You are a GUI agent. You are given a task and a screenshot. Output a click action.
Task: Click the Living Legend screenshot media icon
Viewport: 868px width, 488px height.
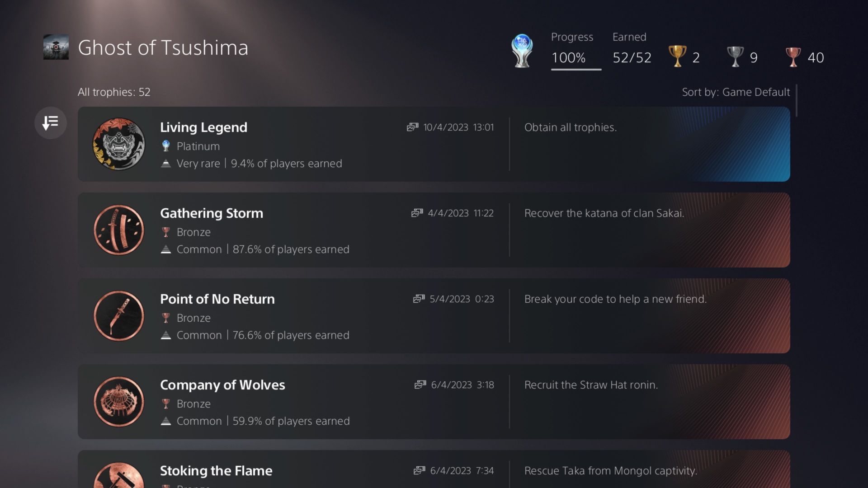[412, 127]
